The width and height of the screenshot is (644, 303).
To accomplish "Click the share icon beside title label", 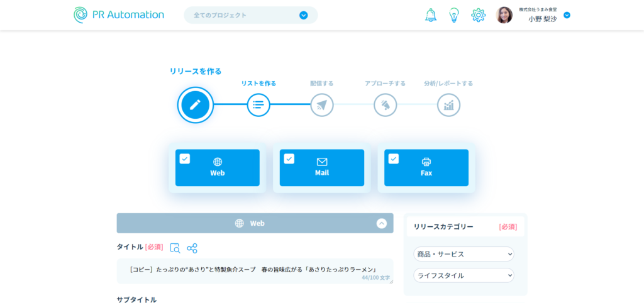I will click(192, 248).
